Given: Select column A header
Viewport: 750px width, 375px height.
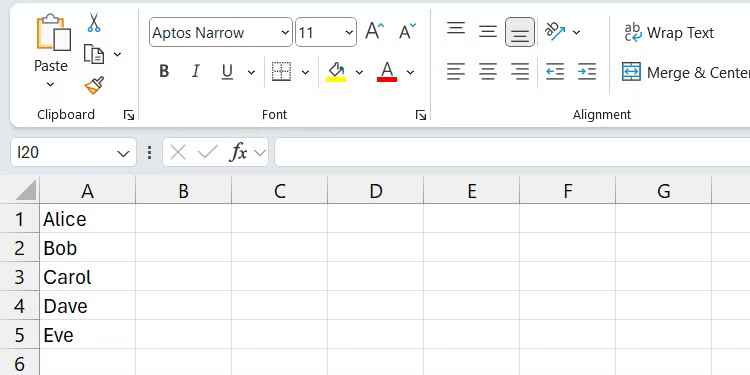Looking at the screenshot, I should pos(88,191).
